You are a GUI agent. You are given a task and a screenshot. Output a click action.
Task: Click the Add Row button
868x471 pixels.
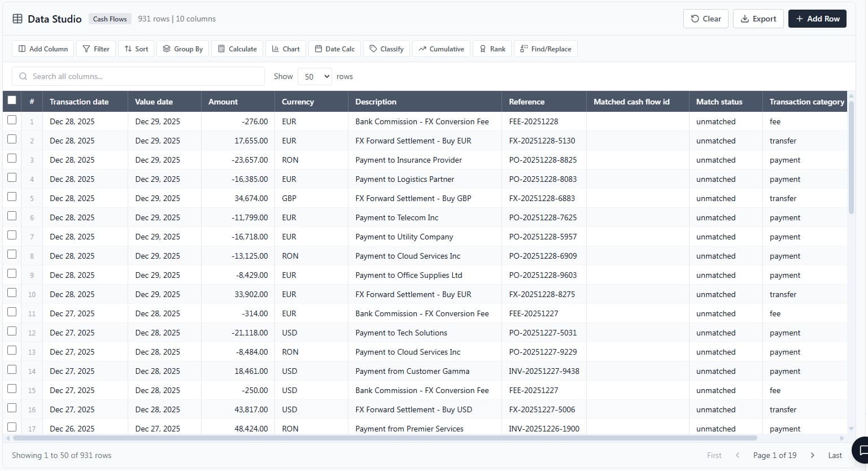click(817, 18)
